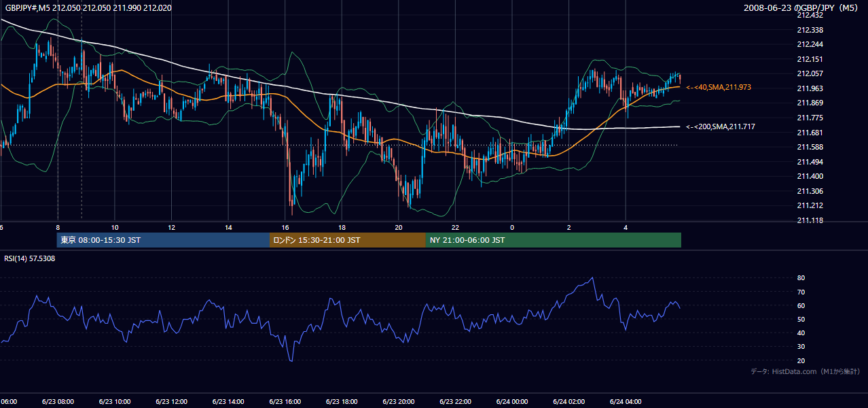Click the price axis value 211.963
Image resolution: width=868 pixels, height=408 pixels.
coord(809,88)
